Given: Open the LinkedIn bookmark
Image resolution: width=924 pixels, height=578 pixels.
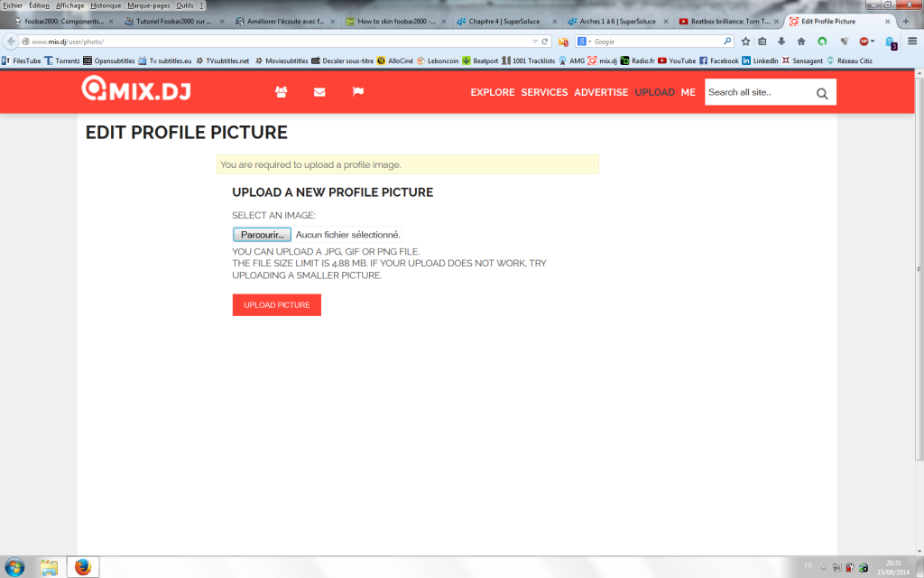Looking at the screenshot, I should pos(760,61).
